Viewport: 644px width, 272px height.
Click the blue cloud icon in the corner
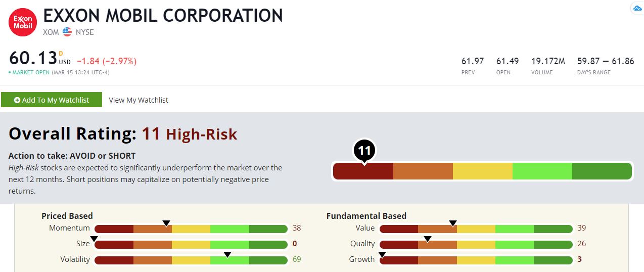636,9
